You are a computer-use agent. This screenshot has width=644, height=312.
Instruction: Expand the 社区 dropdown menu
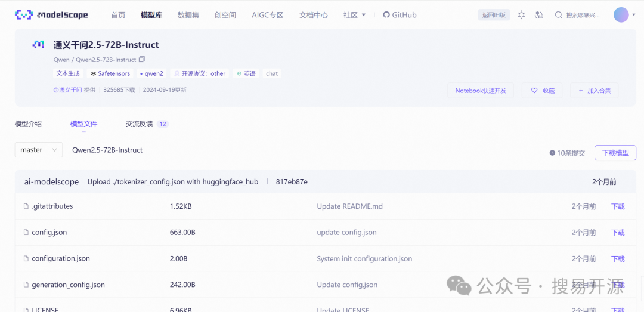click(354, 15)
